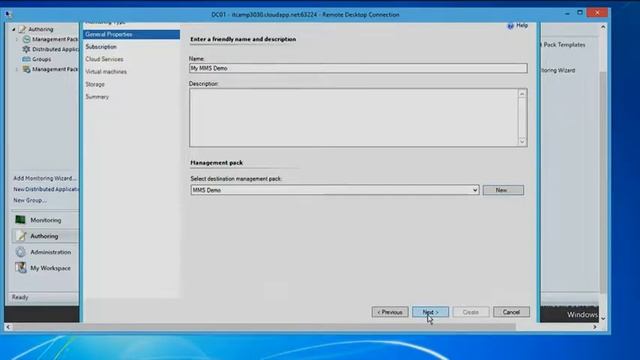Close the Remote Desktop Connection window
The image size is (640, 360).
tap(597, 13)
